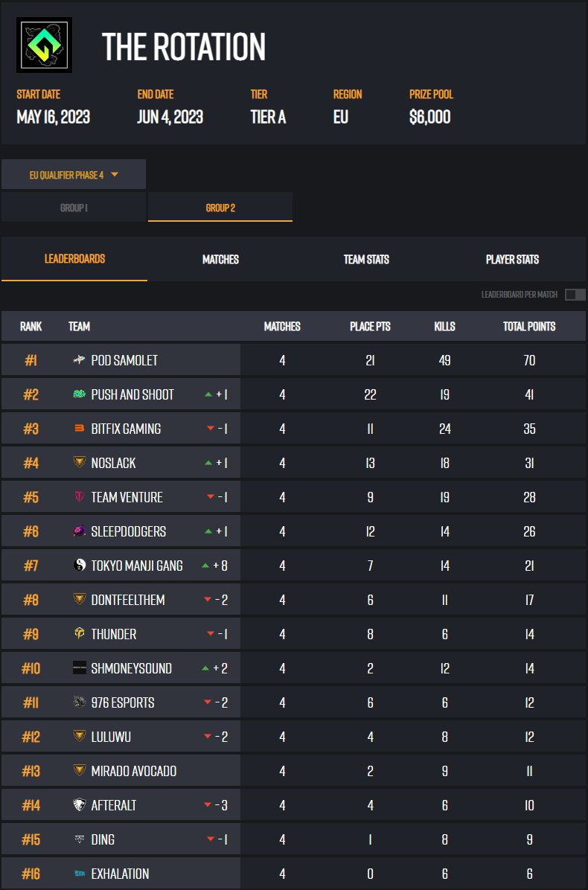Click THUNDER team logo icon

(x=80, y=634)
